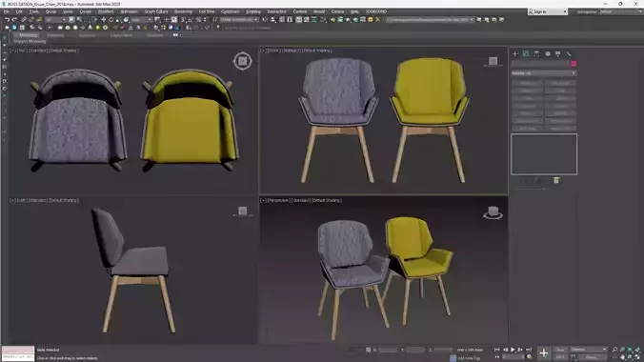Open the Rendering menu
Viewport: 644px width, 362px height.
coord(183,11)
